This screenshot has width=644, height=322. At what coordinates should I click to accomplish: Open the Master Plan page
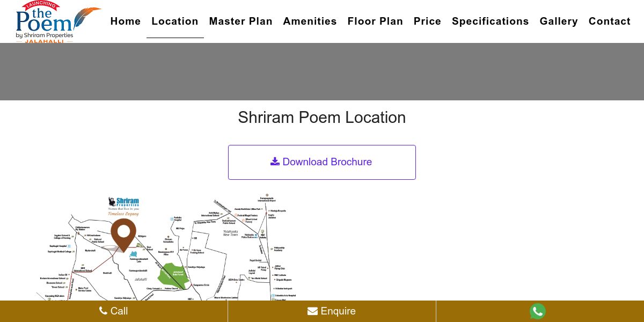pyautogui.click(x=241, y=21)
